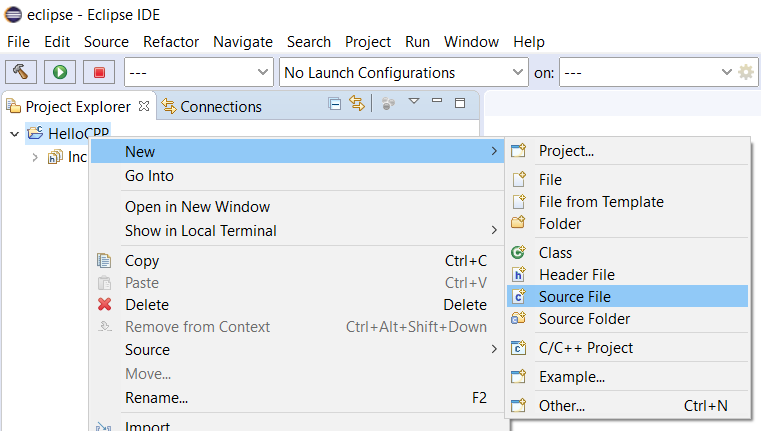Click the F2 shortcut text on Rename row
Image resolution: width=761 pixels, height=431 pixels.
pos(480,398)
